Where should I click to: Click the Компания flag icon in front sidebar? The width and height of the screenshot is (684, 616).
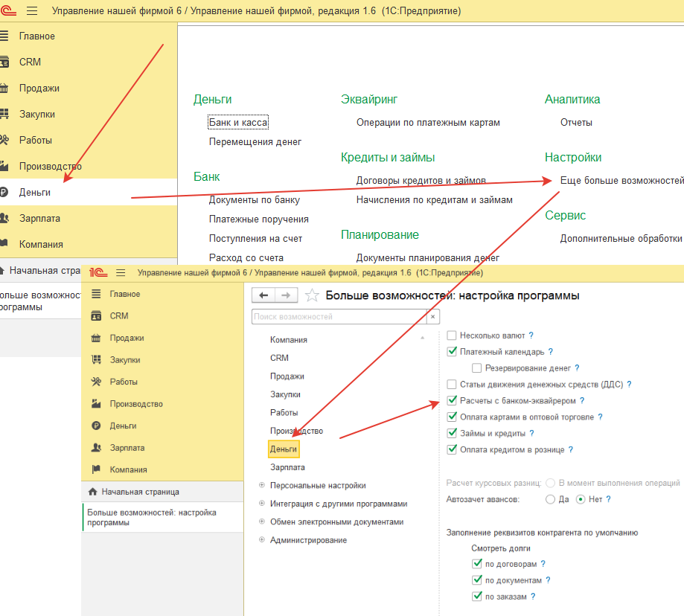coord(96,469)
